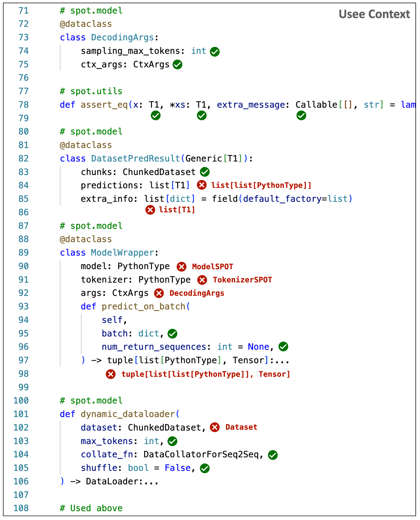This screenshot has width=420, height=520.
Task: Click function name 'dynamic_dataloader'
Action: coord(128,414)
